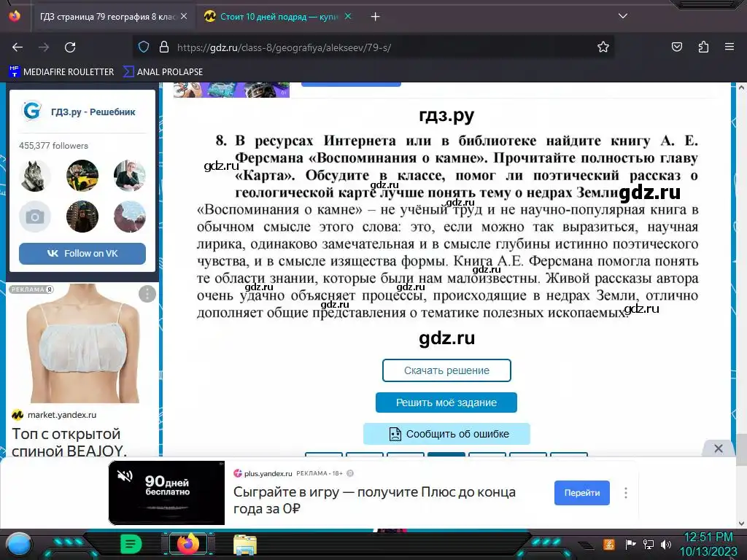Open ГДЗ.ру - Решебник VK group link
This screenshot has width=747, height=560.
tap(93, 112)
